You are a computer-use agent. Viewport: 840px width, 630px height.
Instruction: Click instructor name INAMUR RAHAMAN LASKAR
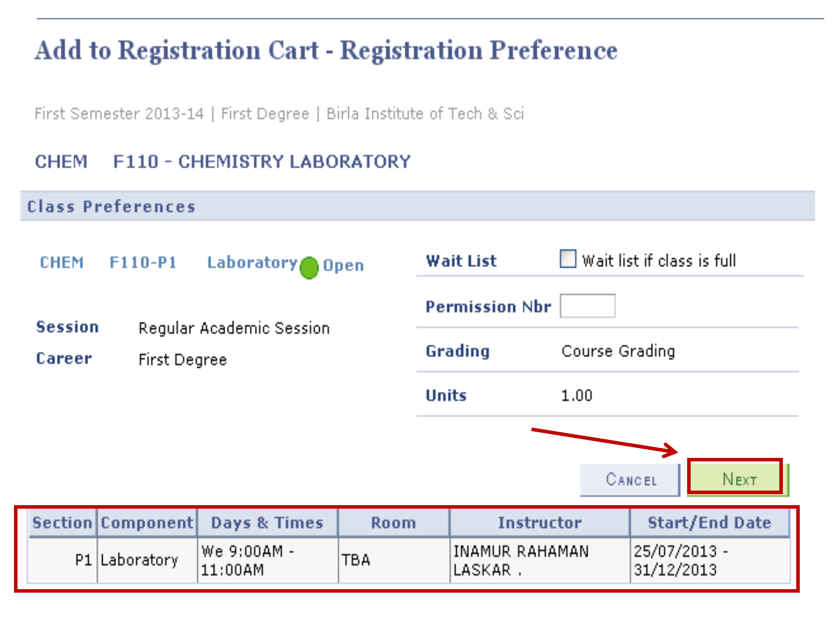tap(521, 560)
